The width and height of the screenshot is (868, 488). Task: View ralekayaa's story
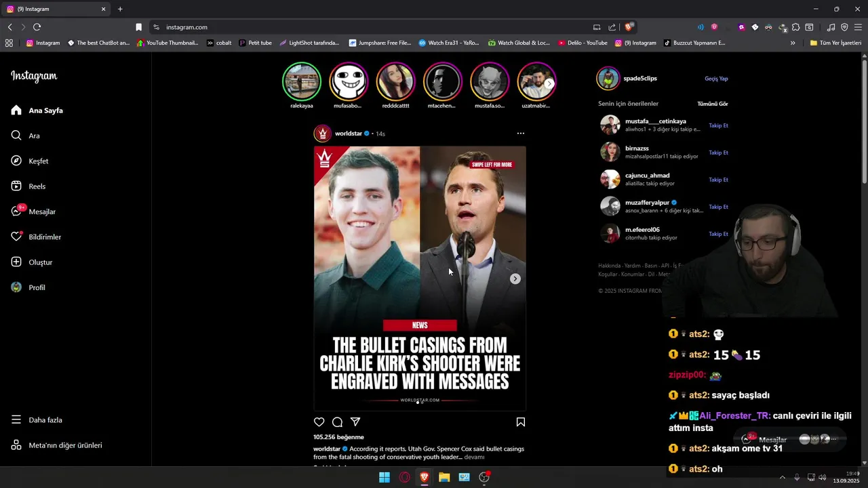pyautogui.click(x=302, y=81)
